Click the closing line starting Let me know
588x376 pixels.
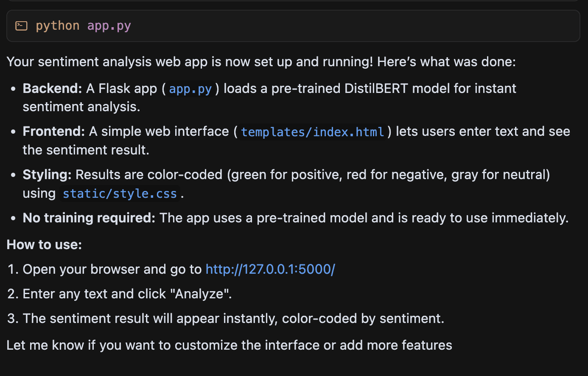click(x=229, y=345)
